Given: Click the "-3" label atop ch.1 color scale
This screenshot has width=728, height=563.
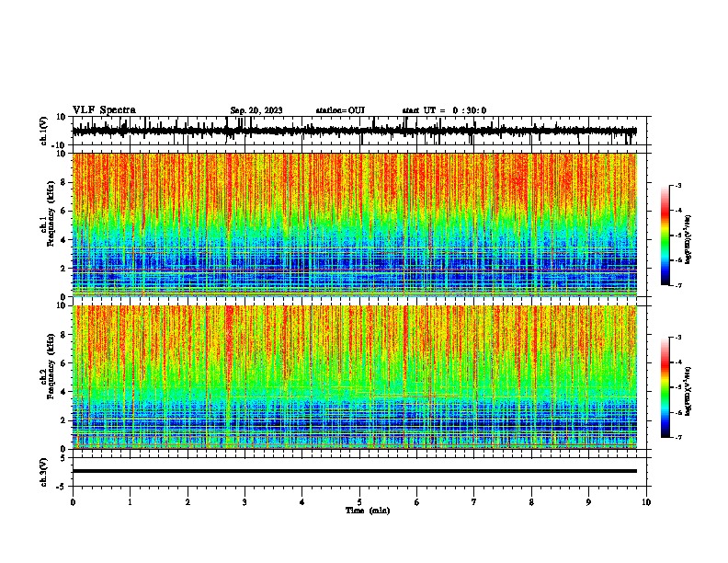Looking at the screenshot, I should click(x=678, y=185).
